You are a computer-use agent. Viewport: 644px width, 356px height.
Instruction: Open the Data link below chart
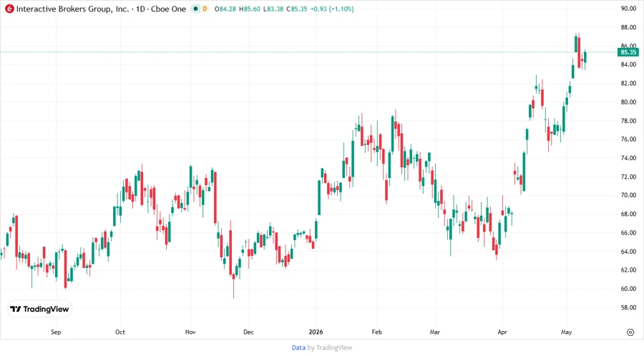click(298, 348)
